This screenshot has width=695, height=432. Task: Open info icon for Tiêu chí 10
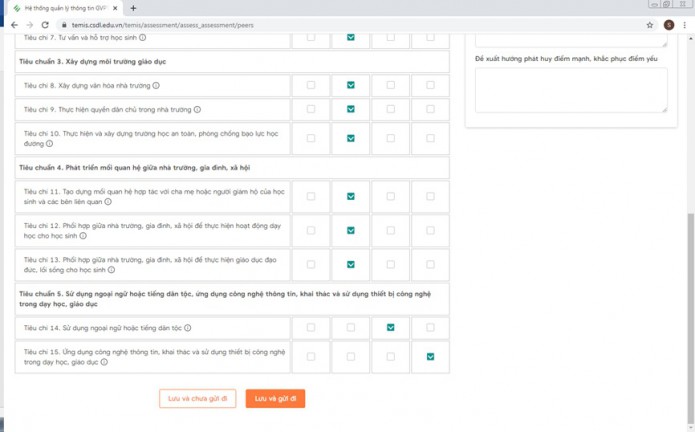click(x=49, y=144)
